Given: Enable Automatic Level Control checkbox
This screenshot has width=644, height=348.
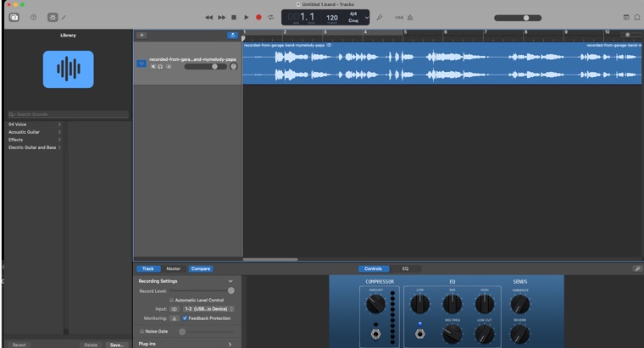Looking at the screenshot, I should (x=172, y=300).
